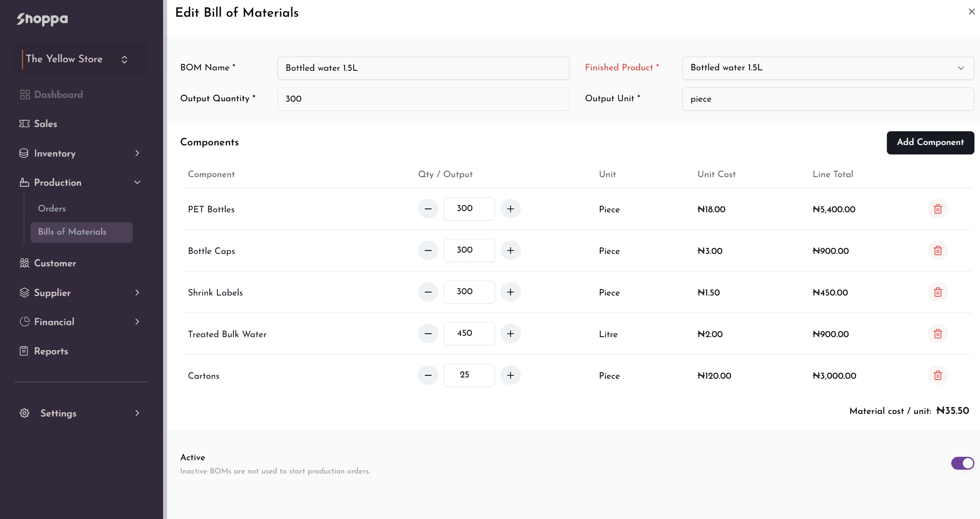Click the Customer people icon
This screenshot has height=519, width=980.
click(x=24, y=263)
